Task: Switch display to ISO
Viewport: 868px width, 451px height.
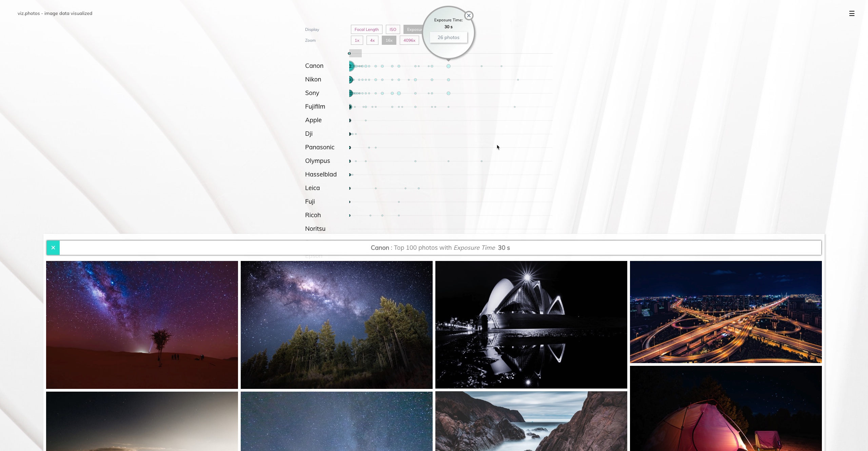Action: pos(393,29)
